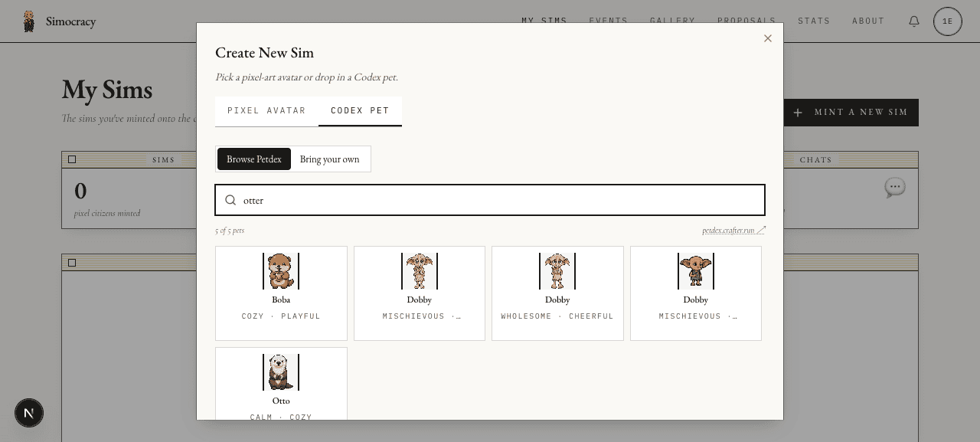This screenshot has width=980, height=442.
Task: Click the Simocracy logo avatar icon
Action: [x=29, y=21]
